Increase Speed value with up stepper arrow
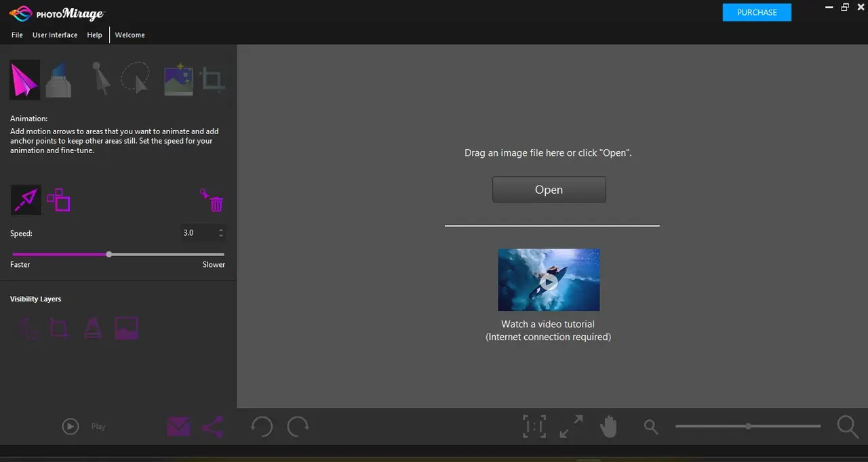This screenshot has height=462, width=868. click(x=221, y=230)
